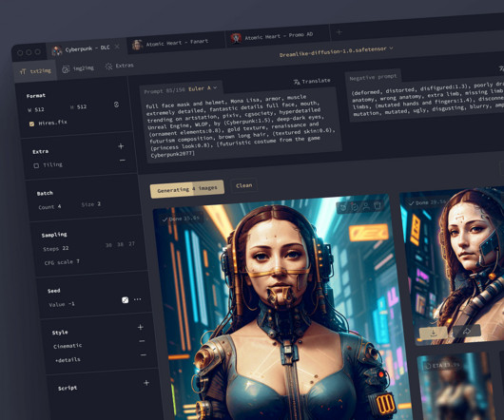Click the Batch Size 2 value

coord(91,204)
